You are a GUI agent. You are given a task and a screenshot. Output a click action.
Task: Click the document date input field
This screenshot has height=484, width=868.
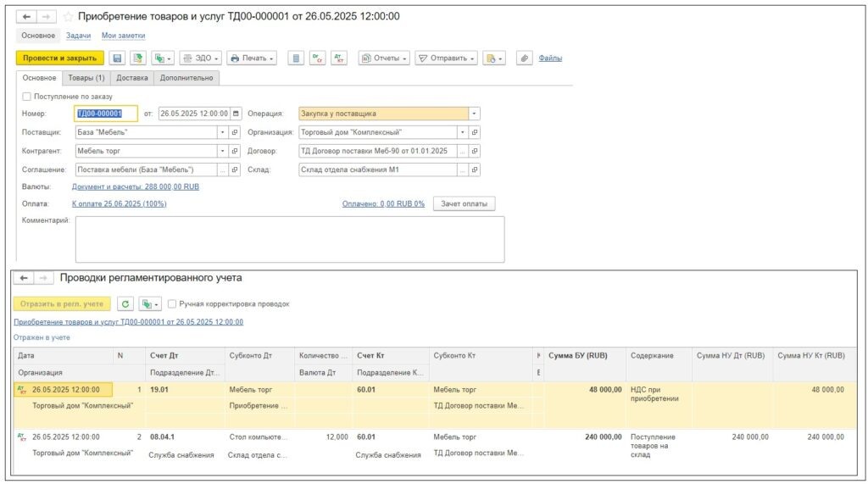[x=194, y=114]
